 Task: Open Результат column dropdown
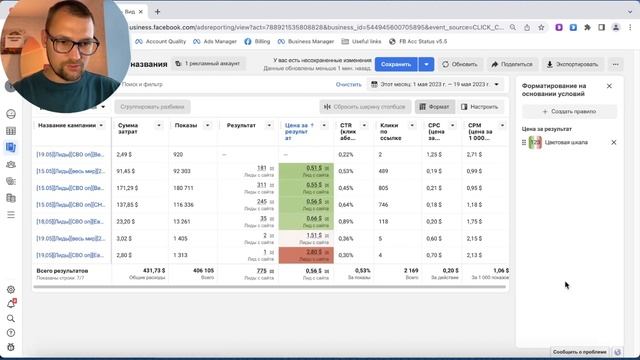click(269, 125)
